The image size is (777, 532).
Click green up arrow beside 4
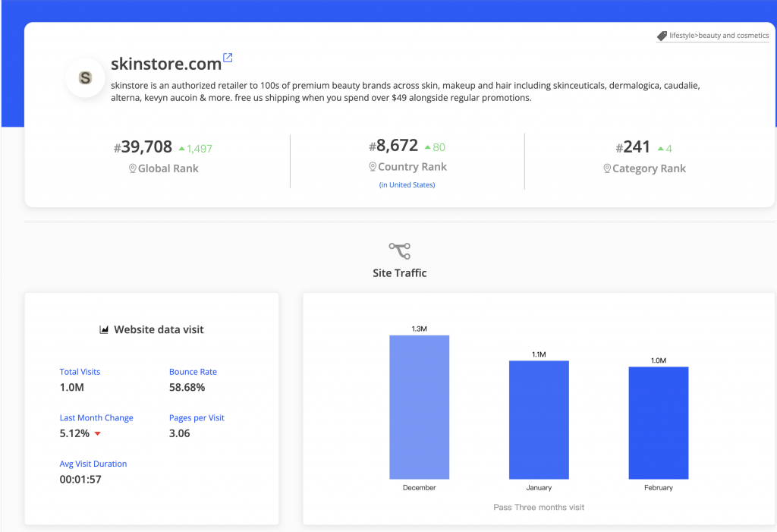point(661,149)
